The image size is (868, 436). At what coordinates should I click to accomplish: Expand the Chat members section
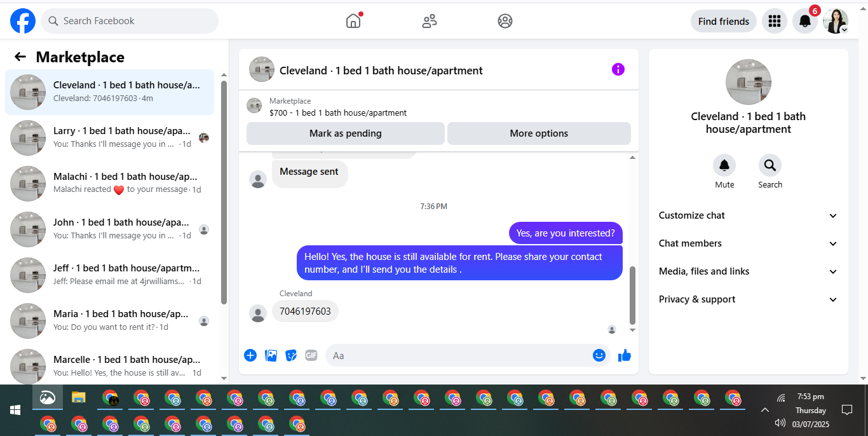click(749, 243)
